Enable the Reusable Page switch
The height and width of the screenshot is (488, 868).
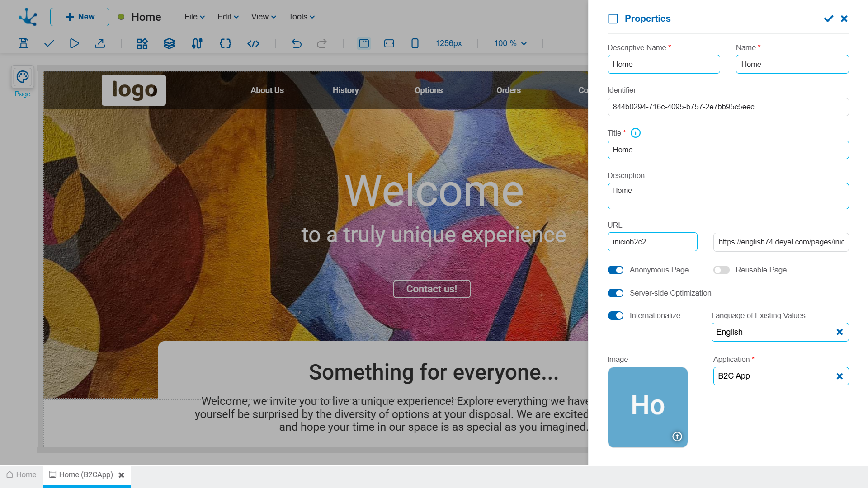point(721,270)
